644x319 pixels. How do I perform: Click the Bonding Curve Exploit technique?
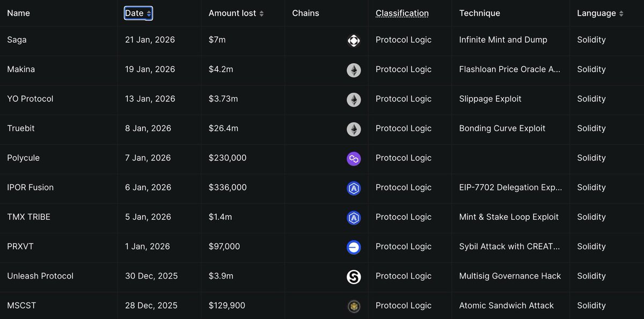pos(502,128)
